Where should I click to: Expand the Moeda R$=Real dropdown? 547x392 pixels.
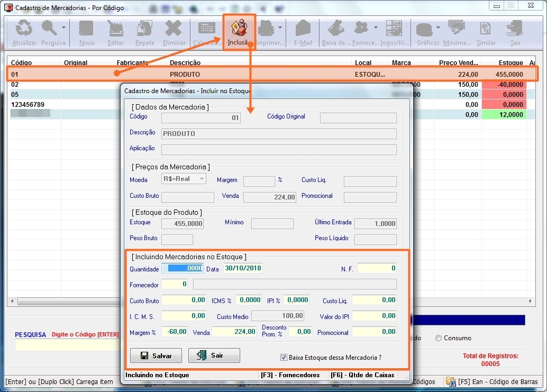pyautogui.click(x=202, y=179)
